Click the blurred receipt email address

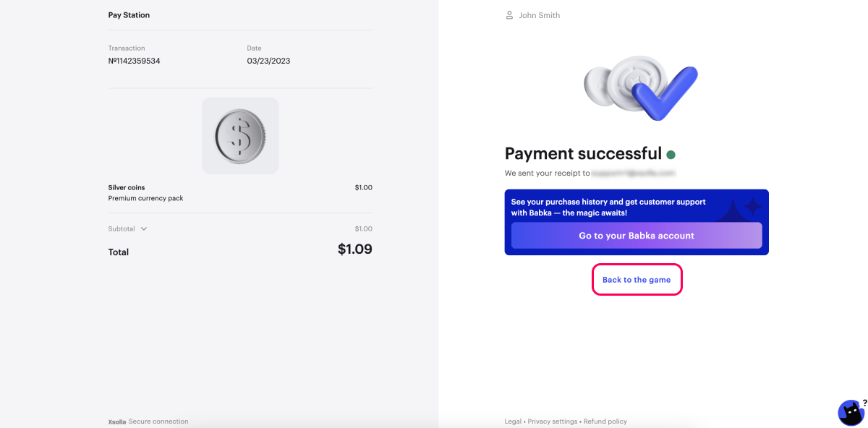[x=634, y=174]
